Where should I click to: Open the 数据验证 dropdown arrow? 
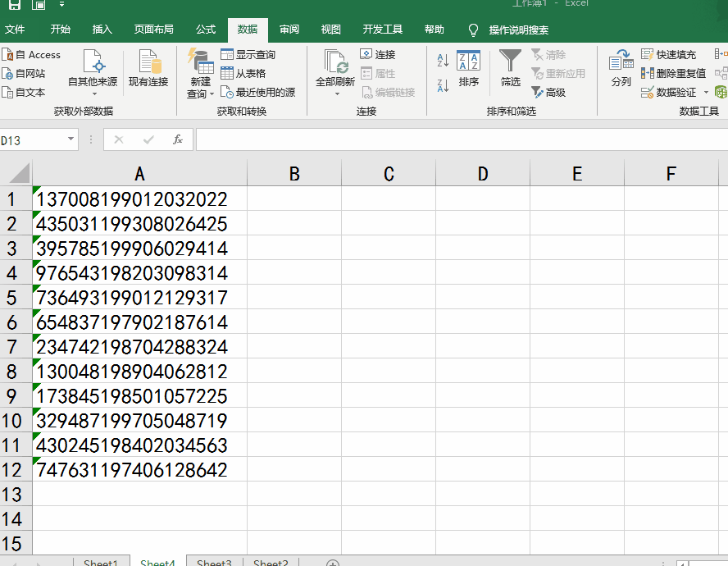(707, 92)
